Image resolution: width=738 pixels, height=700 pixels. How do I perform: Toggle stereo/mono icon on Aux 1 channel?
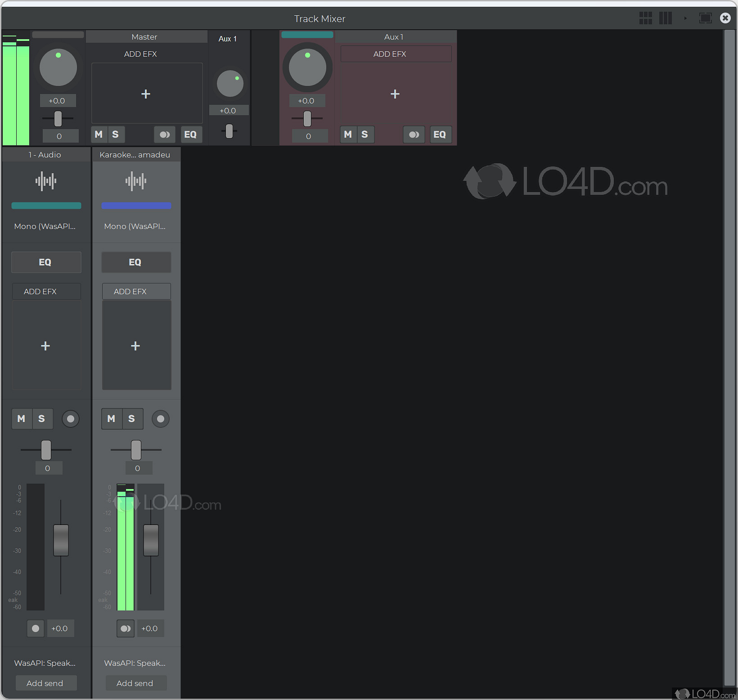click(x=414, y=135)
